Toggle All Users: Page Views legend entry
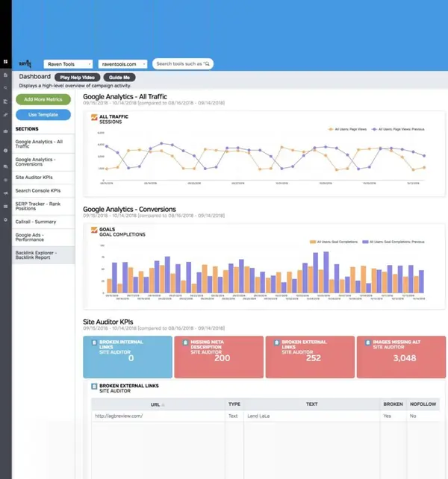The width and height of the screenshot is (448, 479). 347,129
